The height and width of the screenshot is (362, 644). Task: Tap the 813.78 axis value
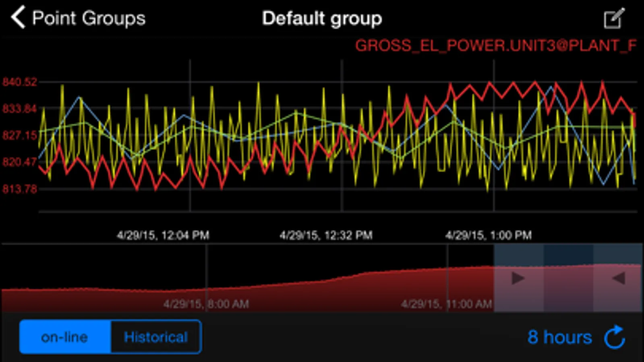tap(20, 189)
